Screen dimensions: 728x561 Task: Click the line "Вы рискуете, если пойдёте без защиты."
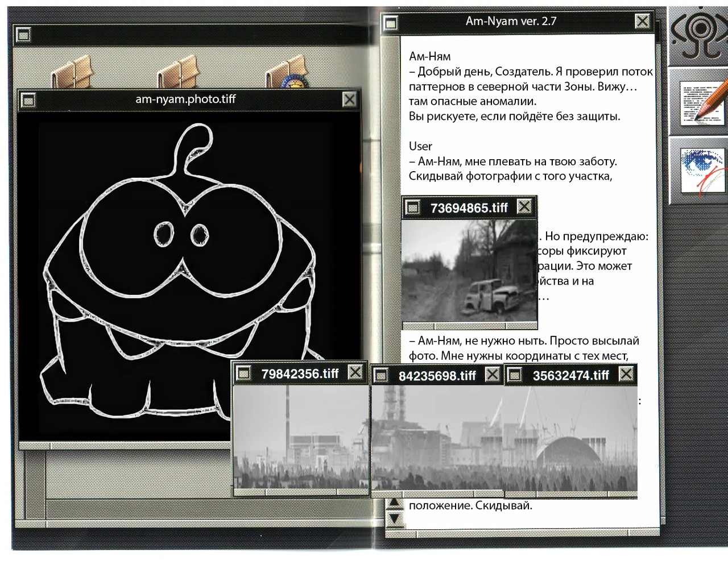point(515,117)
